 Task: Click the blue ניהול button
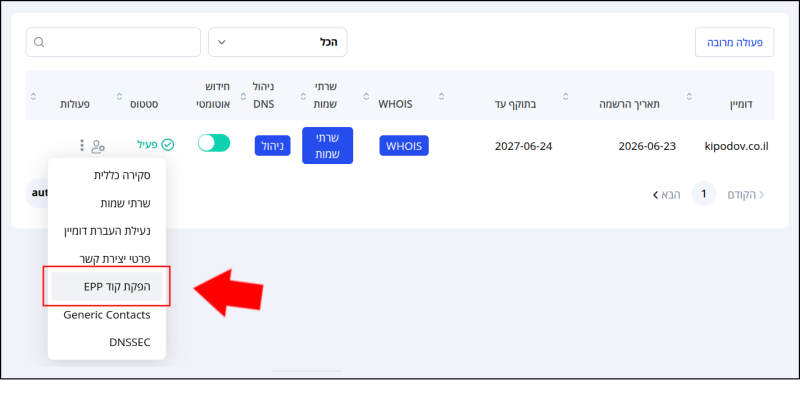(272, 146)
